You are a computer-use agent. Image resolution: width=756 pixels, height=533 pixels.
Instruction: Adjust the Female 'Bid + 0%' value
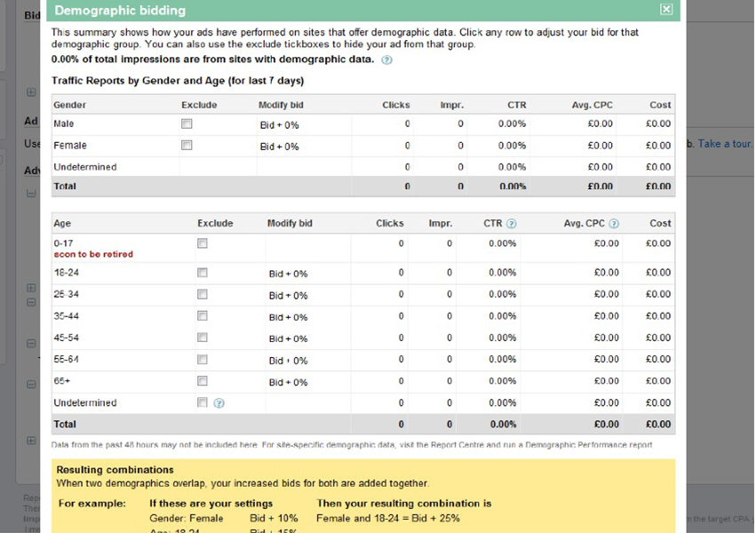tap(280, 147)
